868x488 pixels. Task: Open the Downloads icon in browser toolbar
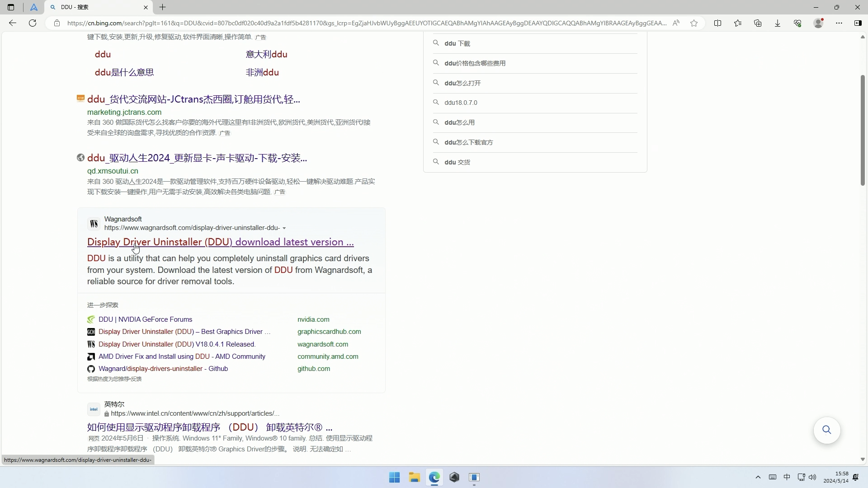[x=777, y=23]
